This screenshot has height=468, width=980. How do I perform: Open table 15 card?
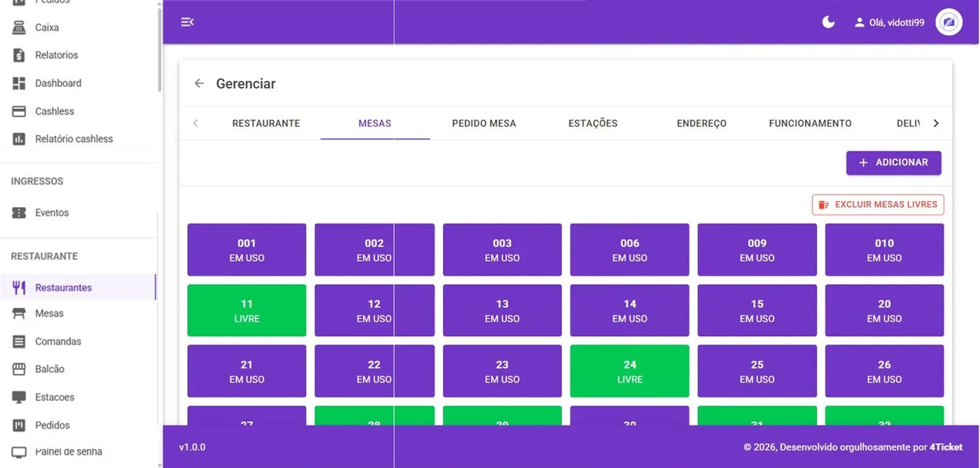coord(757,311)
